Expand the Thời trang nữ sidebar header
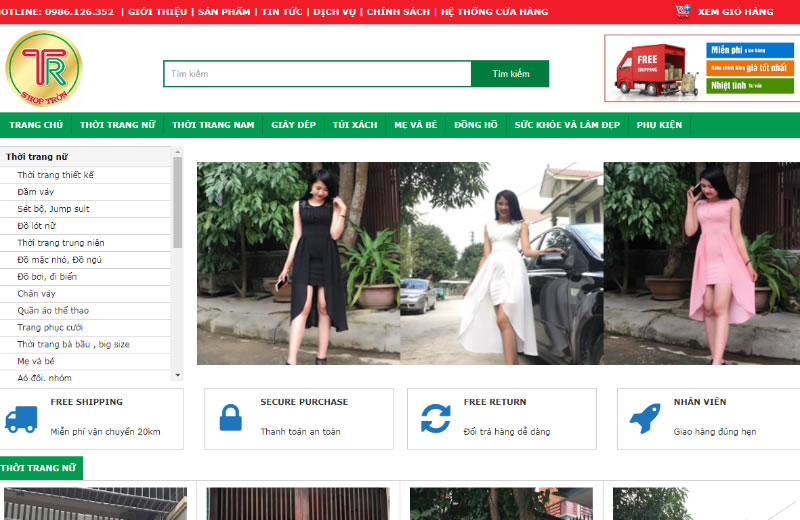 pos(37,157)
